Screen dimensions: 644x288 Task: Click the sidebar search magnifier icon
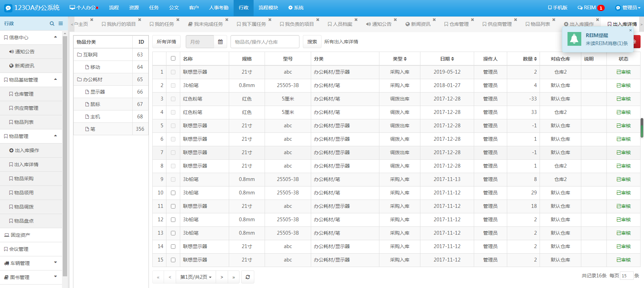click(52, 24)
